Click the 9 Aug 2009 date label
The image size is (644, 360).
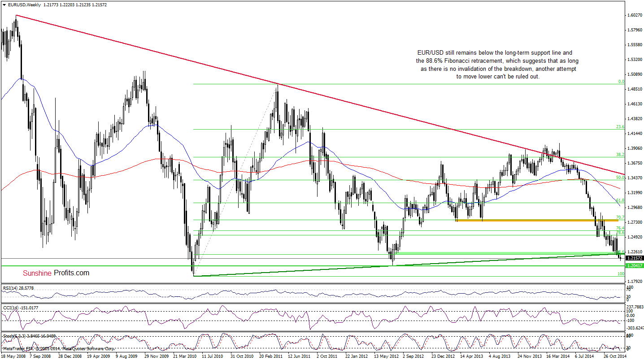(x=127, y=356)
